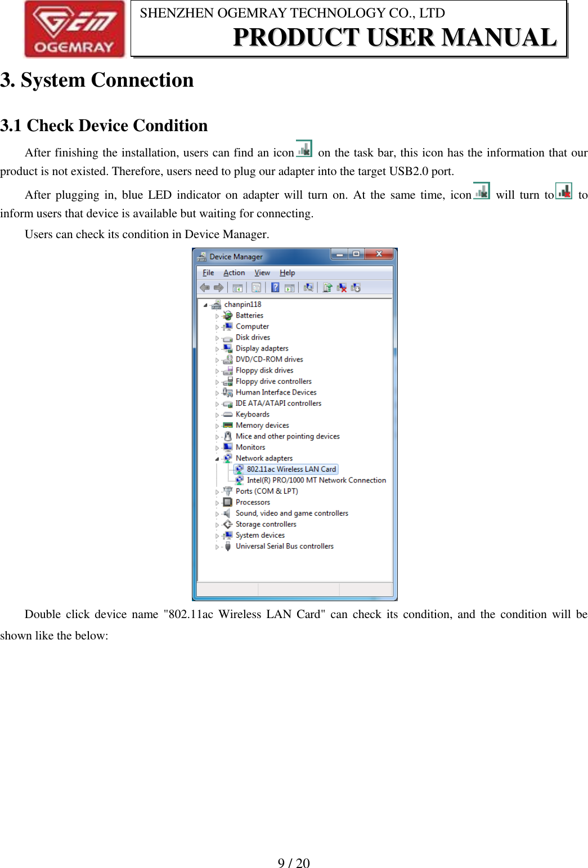Click the Processors chip icon
The height and width of the screenshot is (868, 588).
pos(227,502)
